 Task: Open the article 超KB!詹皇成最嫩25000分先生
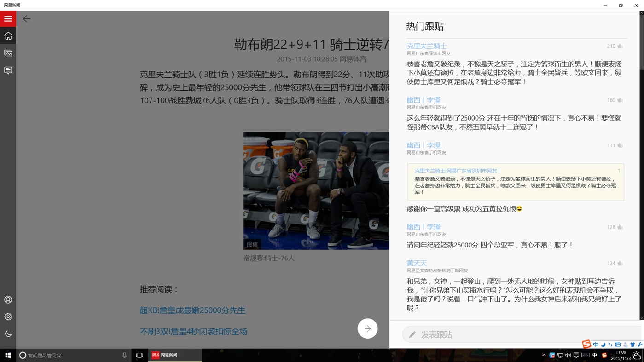192,310
